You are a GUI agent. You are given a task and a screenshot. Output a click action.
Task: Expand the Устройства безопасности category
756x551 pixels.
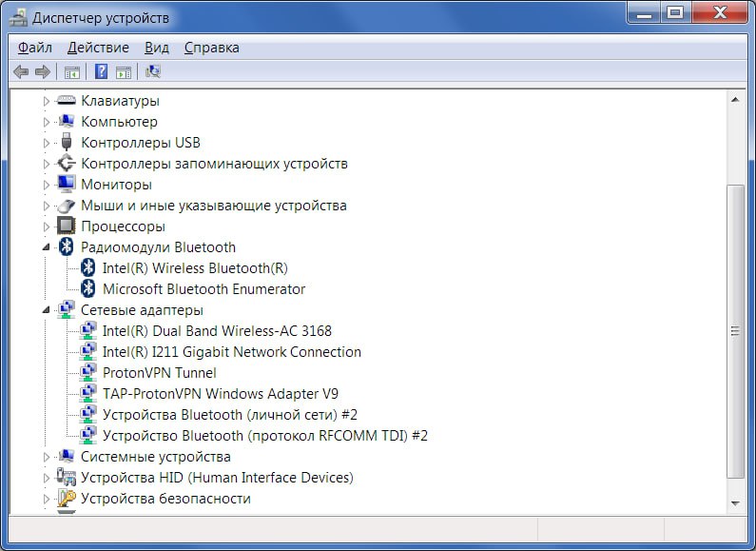pyautogui.click(x=47, y=499)
